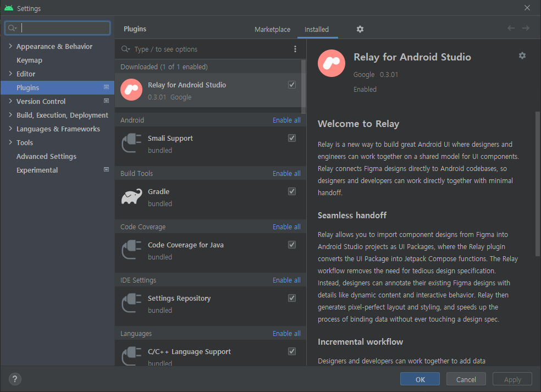Click the project-level marker icon beside Plugins
This screenshot has height=392, width=541.
(106, 87)
